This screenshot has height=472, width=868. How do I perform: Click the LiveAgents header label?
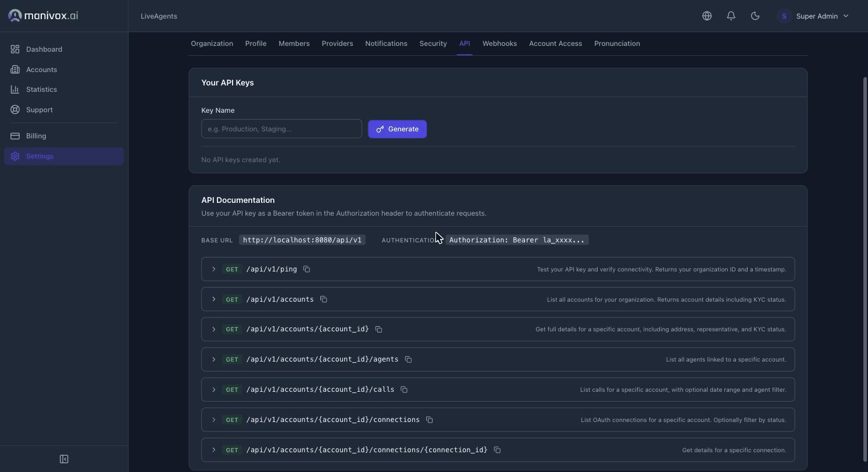pos(159,16)
